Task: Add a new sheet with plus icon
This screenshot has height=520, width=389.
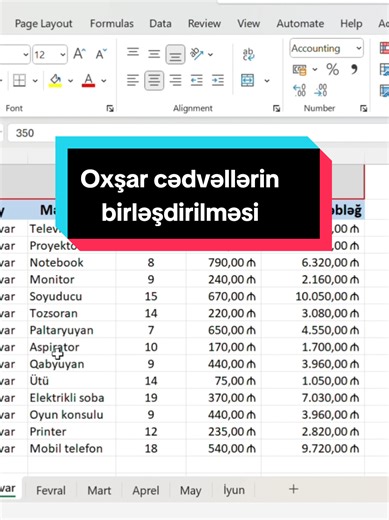Action: point(293,489)
